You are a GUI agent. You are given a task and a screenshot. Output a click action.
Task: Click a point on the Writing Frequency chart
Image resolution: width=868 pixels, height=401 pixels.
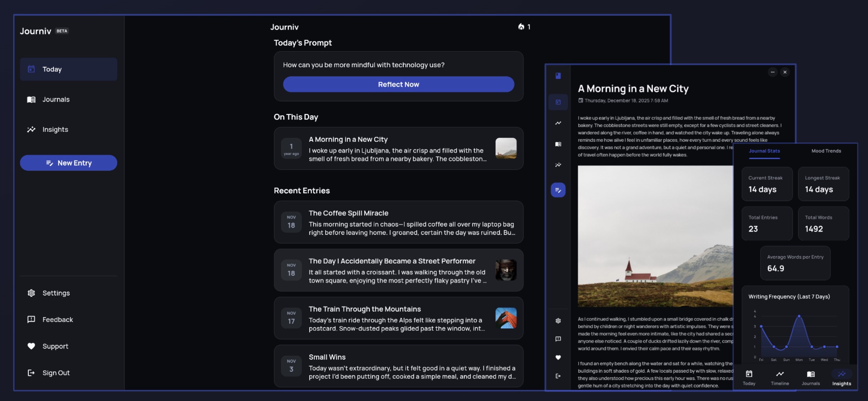click(798, 316)
